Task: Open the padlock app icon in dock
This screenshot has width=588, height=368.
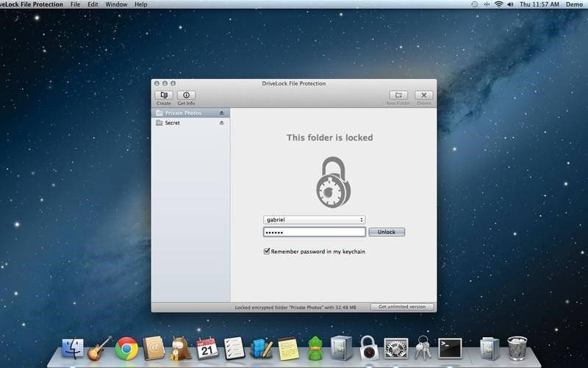Action: tap(369, 348)
